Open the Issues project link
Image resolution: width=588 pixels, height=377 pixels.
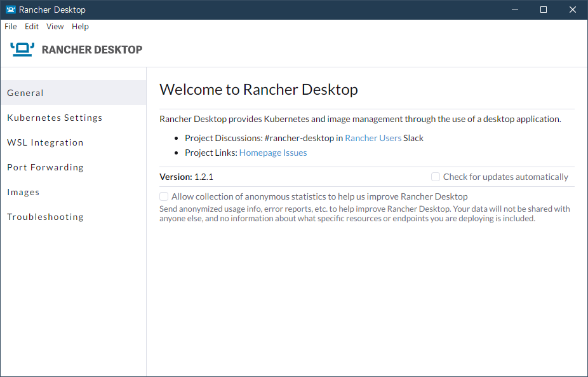point(295,153)
